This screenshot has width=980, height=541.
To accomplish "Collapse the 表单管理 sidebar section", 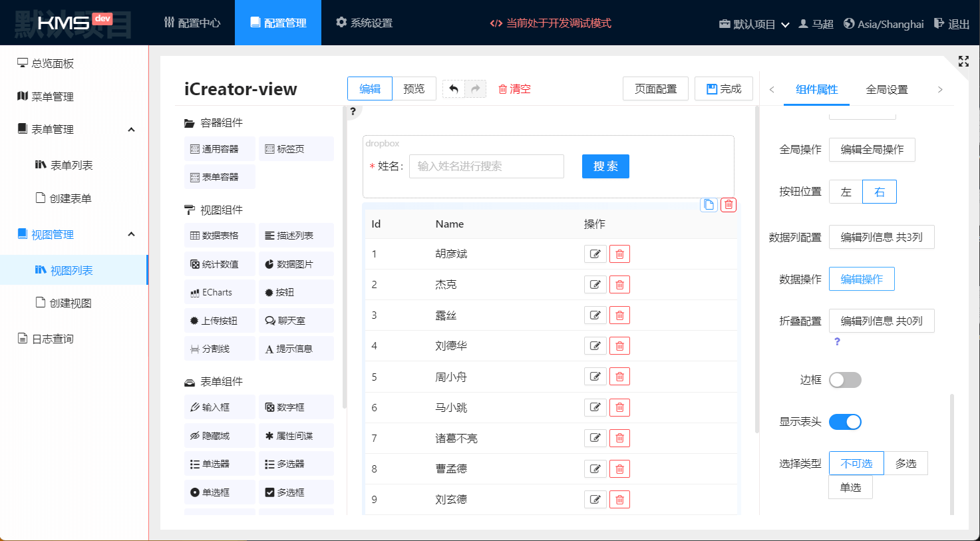I will pos(131,130).
